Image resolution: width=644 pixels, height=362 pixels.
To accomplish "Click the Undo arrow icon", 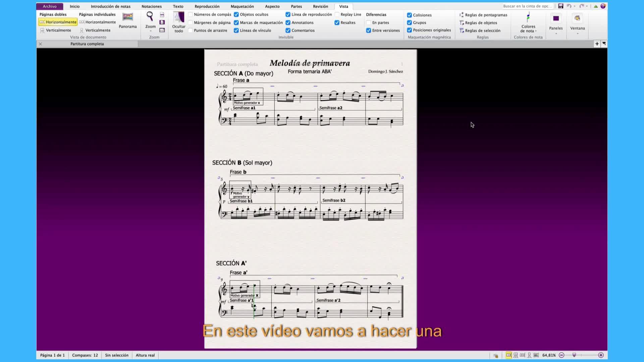I will (x=569, y=6).
